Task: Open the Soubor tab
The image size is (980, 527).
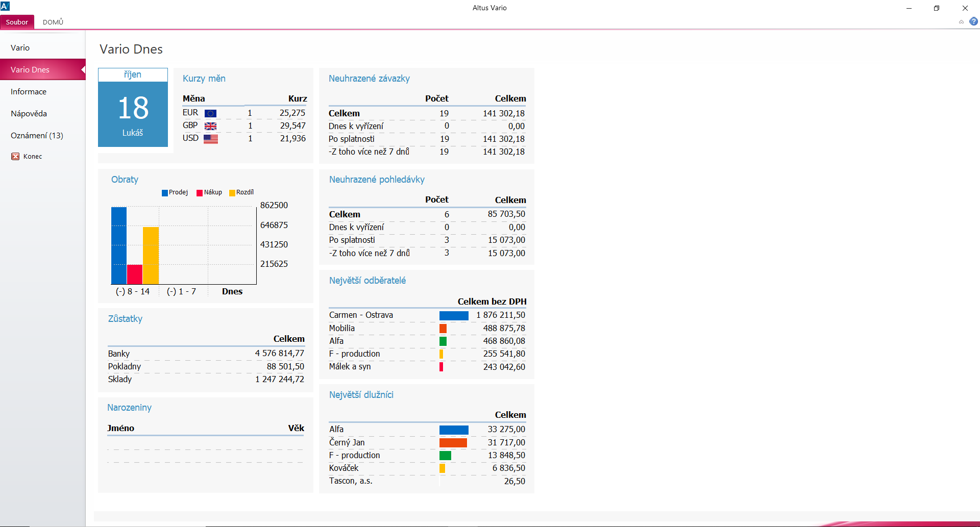Action: click(17, 22)
